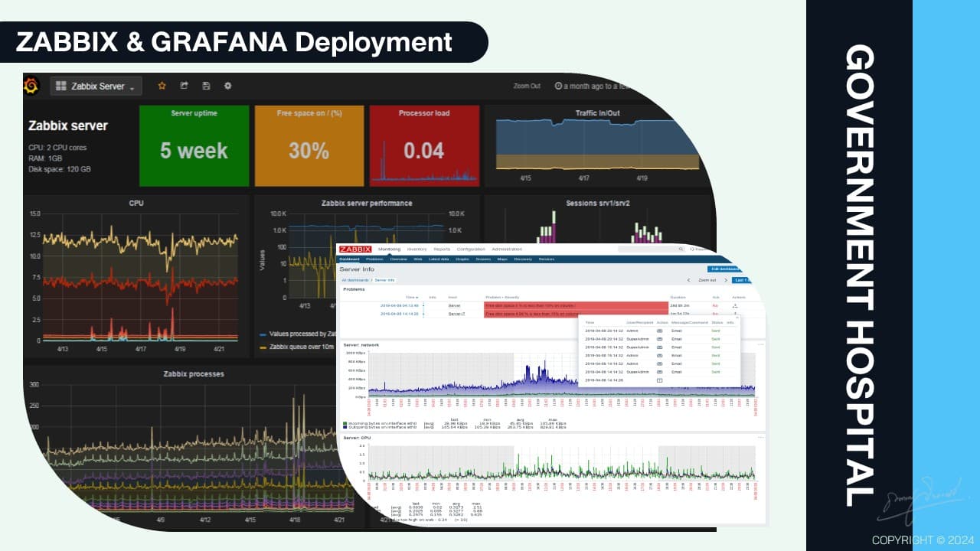Click the CPU graph panel title

pos(136,203)
